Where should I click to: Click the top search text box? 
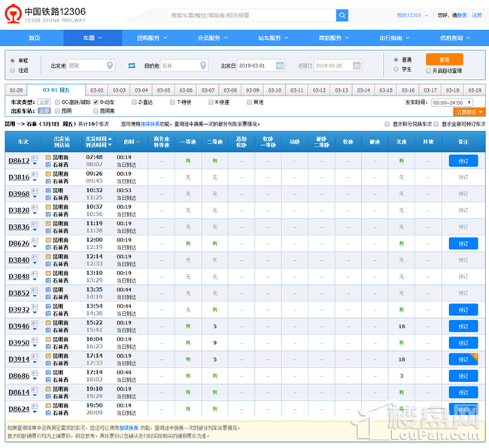[251, 15]
